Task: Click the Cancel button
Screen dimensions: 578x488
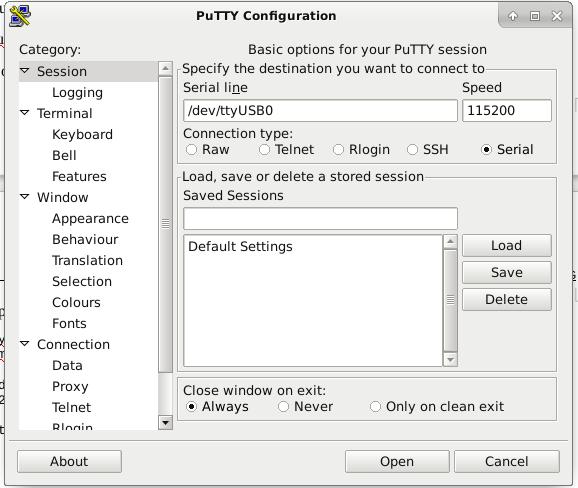Action: tap(507, 461)
